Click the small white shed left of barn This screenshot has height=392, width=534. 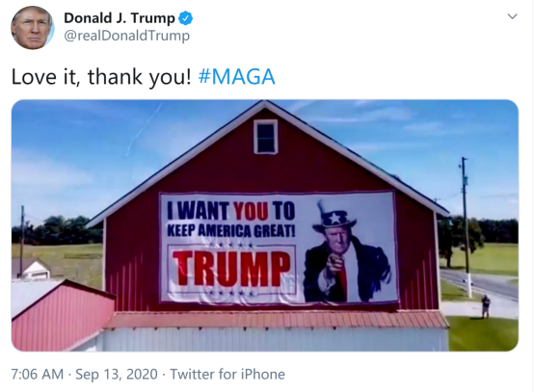point(32,269)
